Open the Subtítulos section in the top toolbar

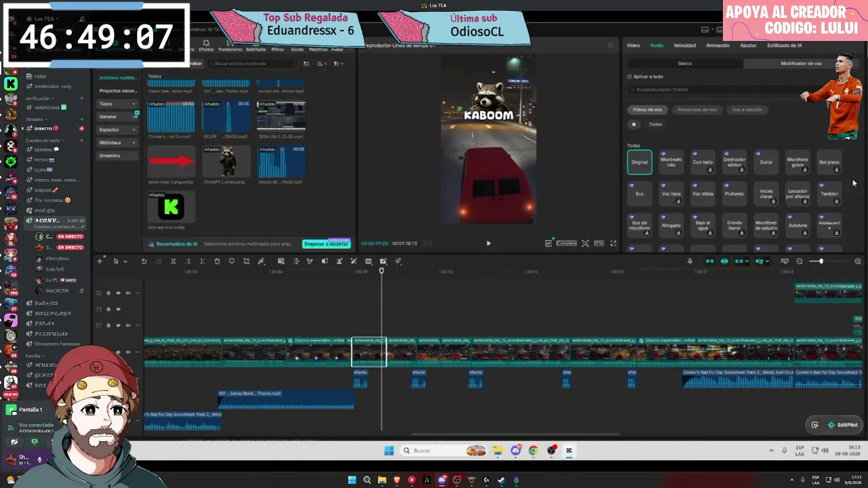[256, 49]
